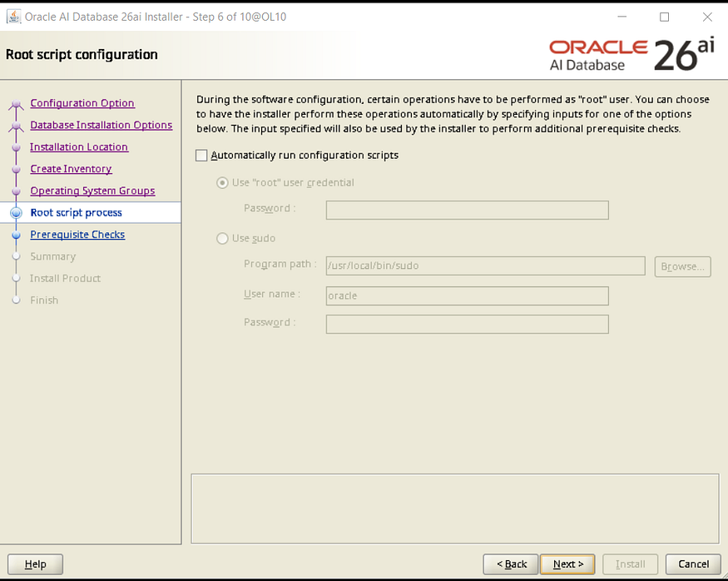Enable Automatically run configuration scripts checkbox
The height and width of the screenshot is (581, 728).
(x=201, y=155)
